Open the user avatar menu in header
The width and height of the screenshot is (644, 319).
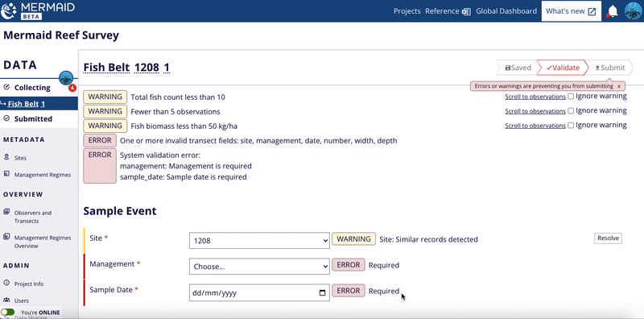(633, 11)
